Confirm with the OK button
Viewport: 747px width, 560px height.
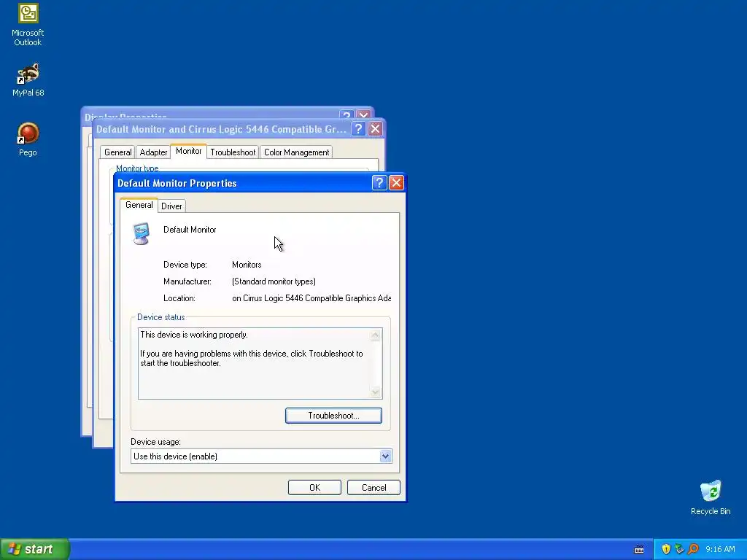(314, 488)
